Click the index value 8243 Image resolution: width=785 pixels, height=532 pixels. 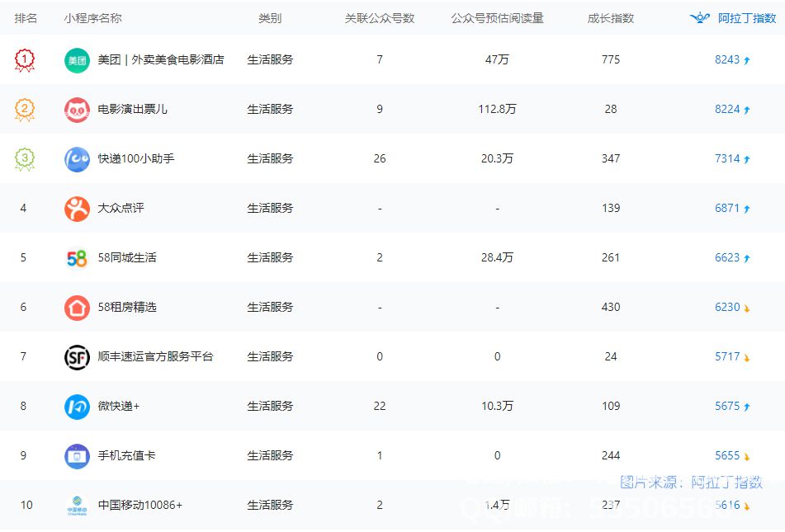click(x=727, y=59)
